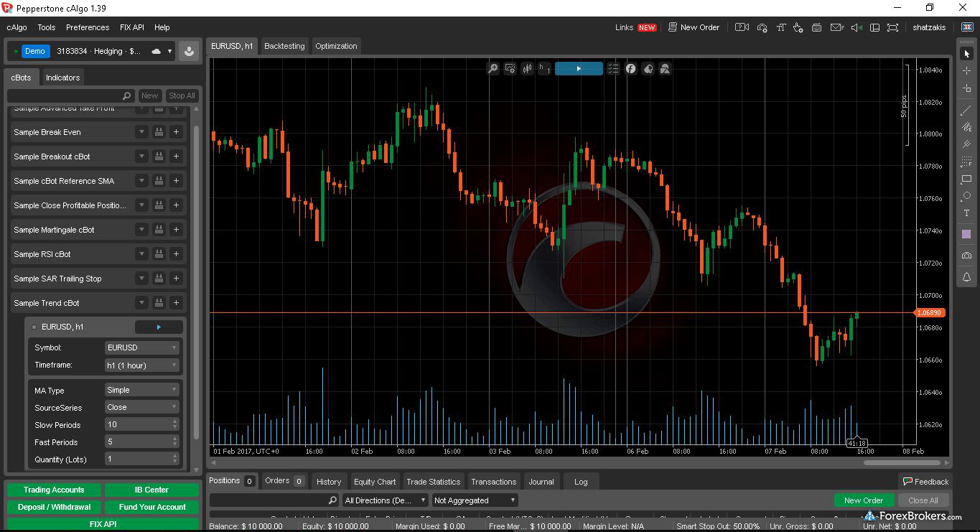Expand Sample Trend cBot options arrow
The width and height of the screenshot is (980, 532).
click(x=141, y=303)
